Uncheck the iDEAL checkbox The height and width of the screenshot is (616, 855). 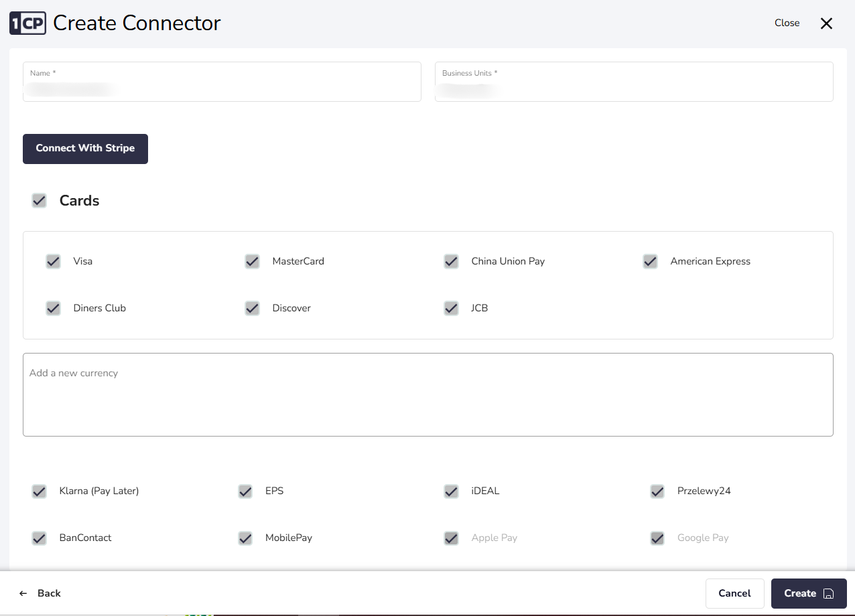(x=452, y=491)
